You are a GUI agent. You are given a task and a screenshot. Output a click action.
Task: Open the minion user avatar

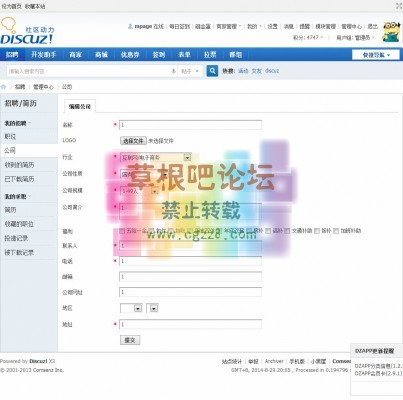pos(391,32)
